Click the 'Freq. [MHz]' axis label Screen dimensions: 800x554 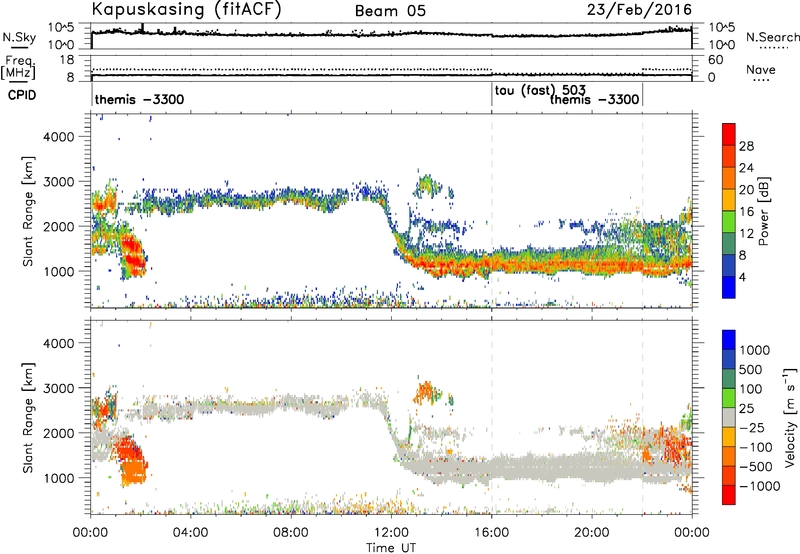[x=18, y=67]
